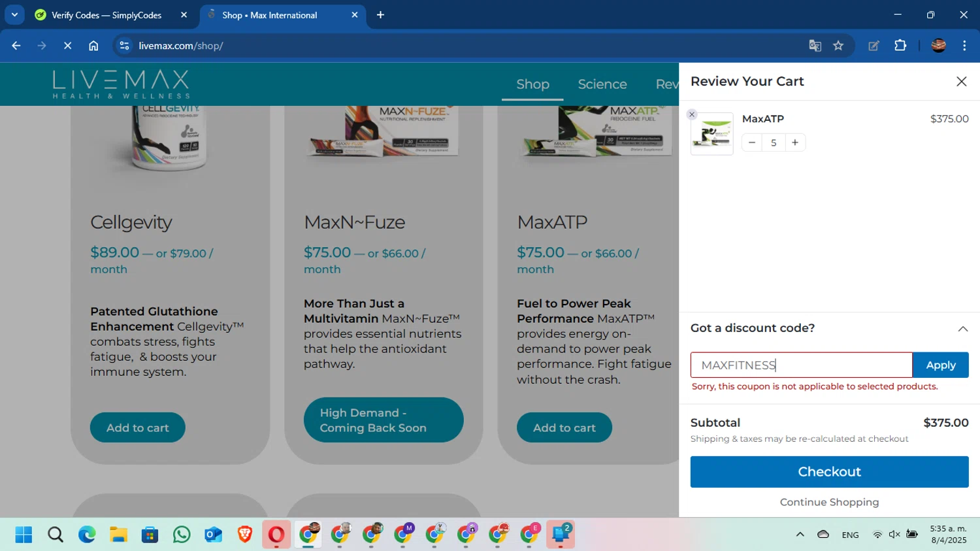Screen dimensions: 980x551
Task: Open File Explorer from taskbar
Action: coord(118,535)
